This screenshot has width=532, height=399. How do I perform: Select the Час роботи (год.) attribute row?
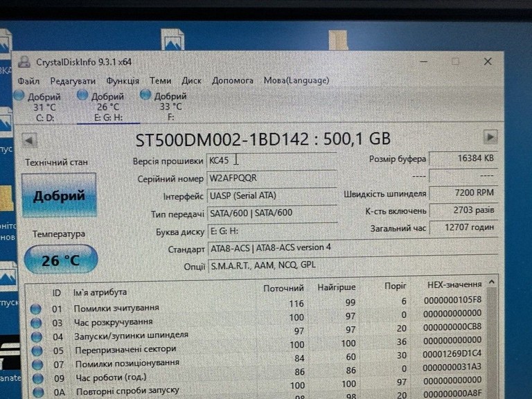(x=256, y=373)
